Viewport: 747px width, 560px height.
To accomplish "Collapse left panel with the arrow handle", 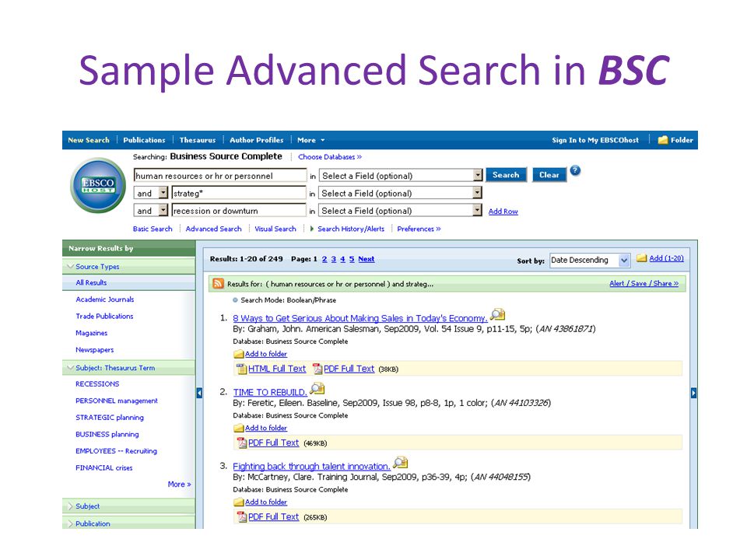I will (x=199, y=393).
